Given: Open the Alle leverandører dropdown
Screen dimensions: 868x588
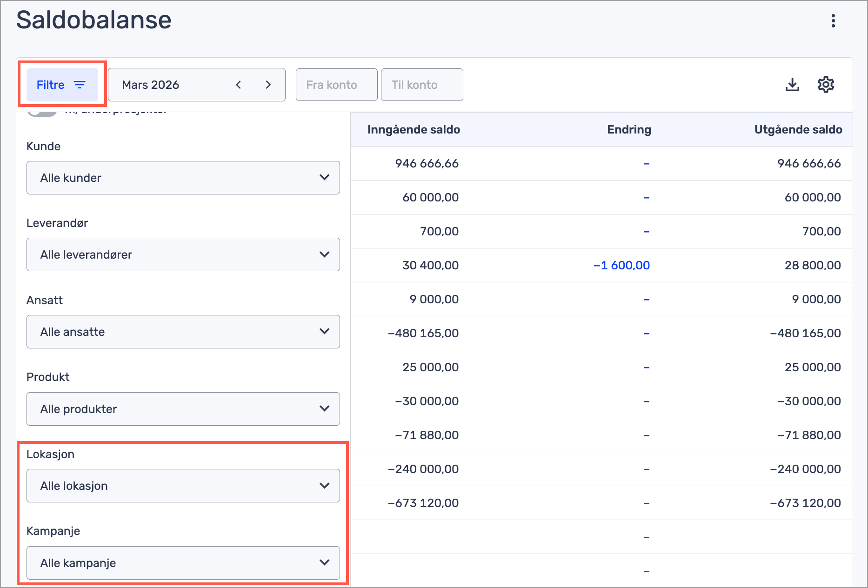Looking at the screenshot, I should pyautogui.click(x=183, y=254).
